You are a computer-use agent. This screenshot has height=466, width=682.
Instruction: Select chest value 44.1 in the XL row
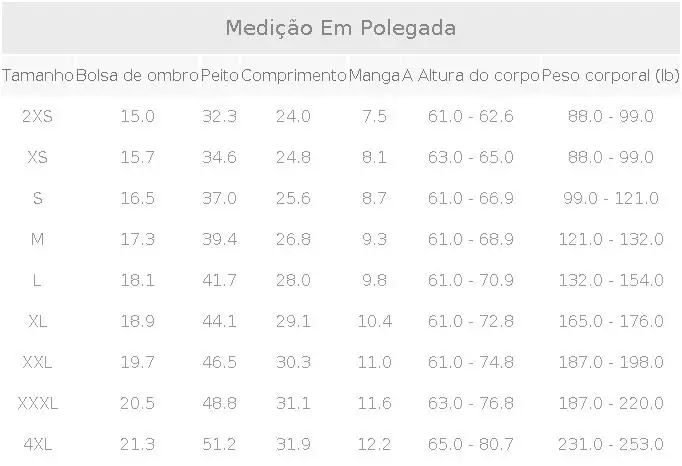pyautogui.click(x=219, y=321)
